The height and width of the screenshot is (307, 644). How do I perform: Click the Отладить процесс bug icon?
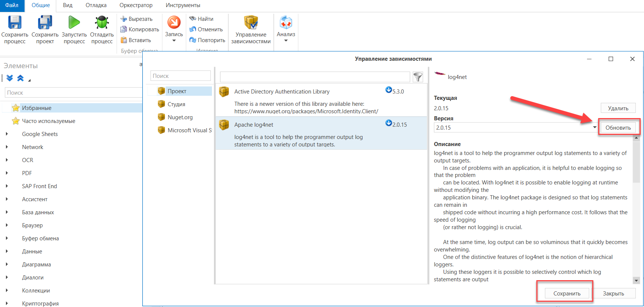pyautogui.click(x=102, y=23)
